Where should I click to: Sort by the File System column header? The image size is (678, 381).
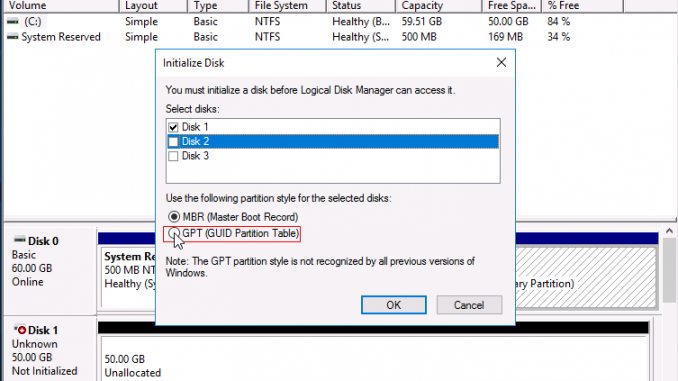point(288,6)
